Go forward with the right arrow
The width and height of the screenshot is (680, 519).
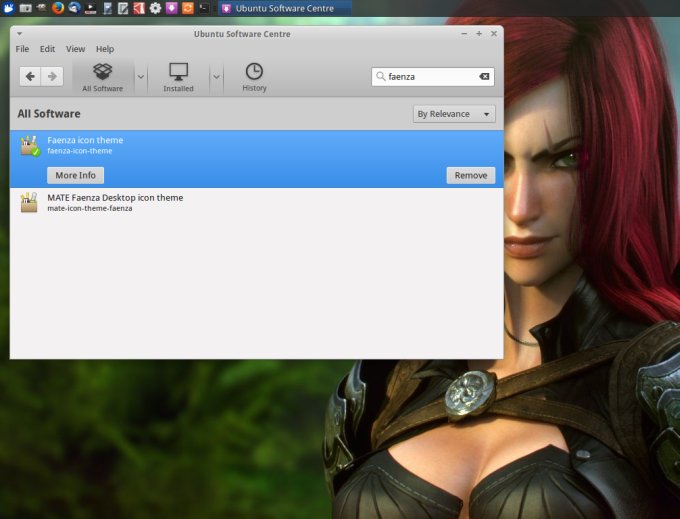tap(52, 76)
